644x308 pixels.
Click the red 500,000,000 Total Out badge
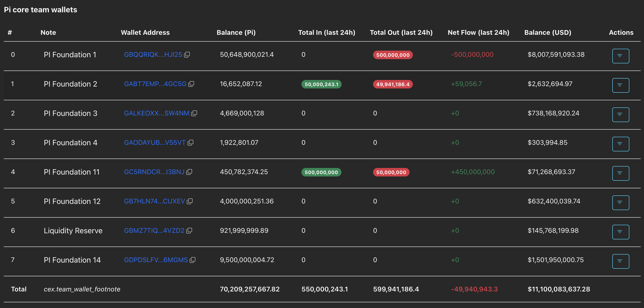[393, 55]
